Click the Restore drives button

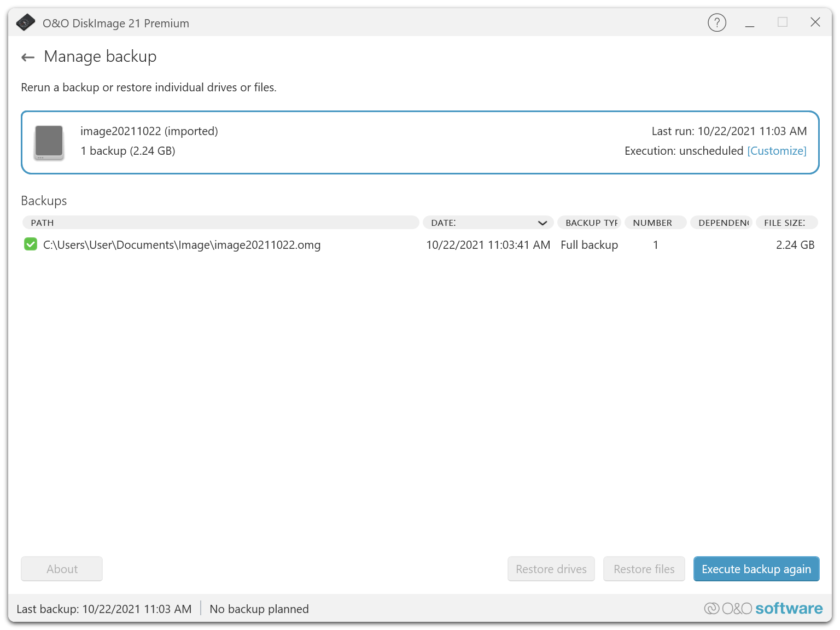coord(551,569)
